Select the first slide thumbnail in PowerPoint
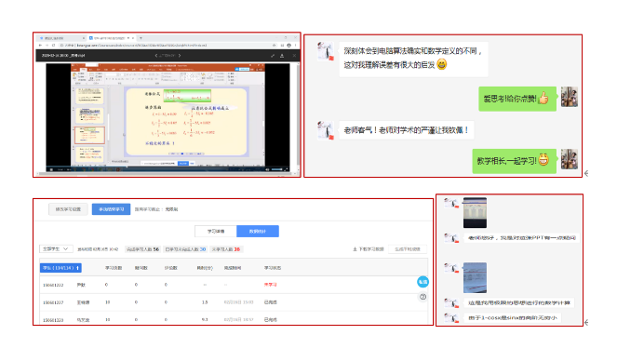The height and width of the screenshot is (348, 644). [90, 96]
